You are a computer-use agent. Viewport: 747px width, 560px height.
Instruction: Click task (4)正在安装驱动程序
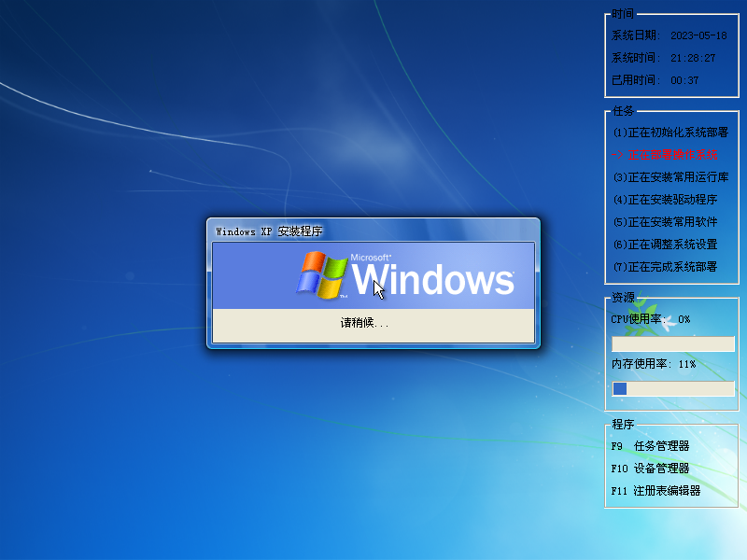click(665, 200)
